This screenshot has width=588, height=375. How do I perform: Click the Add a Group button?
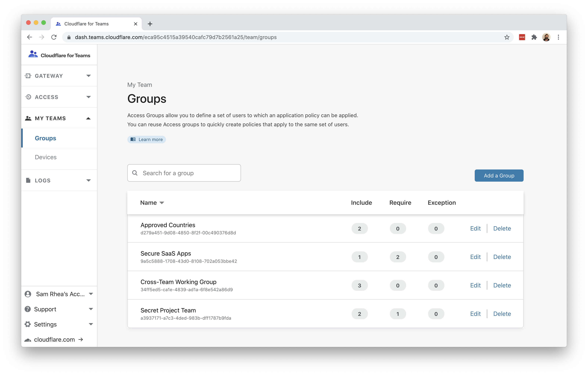[x=499, y=176]
